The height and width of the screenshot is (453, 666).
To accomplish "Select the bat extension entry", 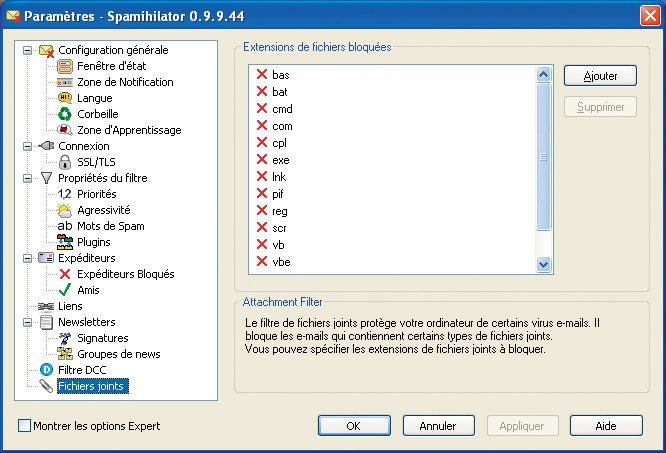I will click(x=279, y=92).
